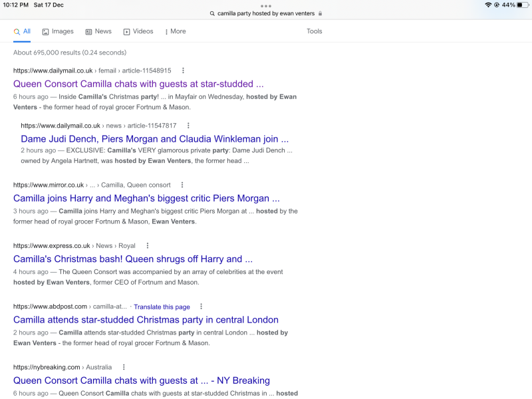This screenshot has height=399, width=532.
Task: Switch to the News tab
Action: tap(98, 31)
